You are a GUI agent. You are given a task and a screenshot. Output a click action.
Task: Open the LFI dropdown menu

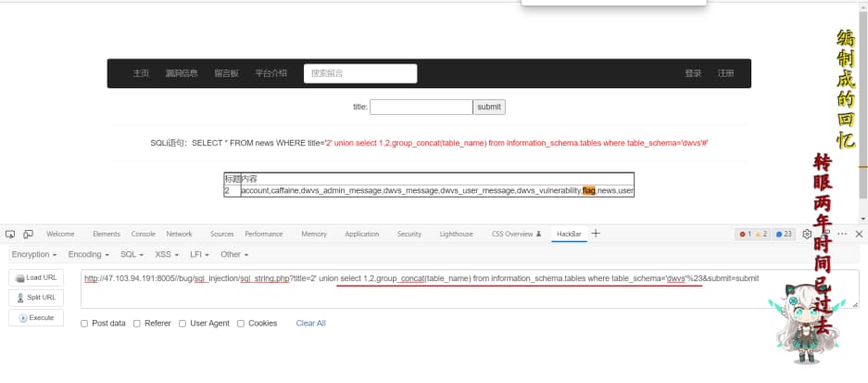(200, 254)
